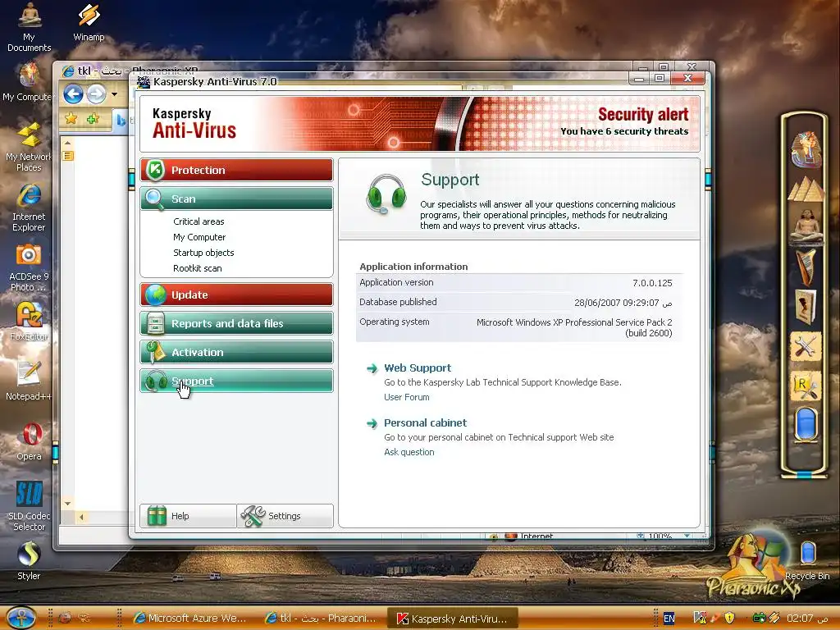Open the Protection section in Kaspersky

[x=236, y=170]
